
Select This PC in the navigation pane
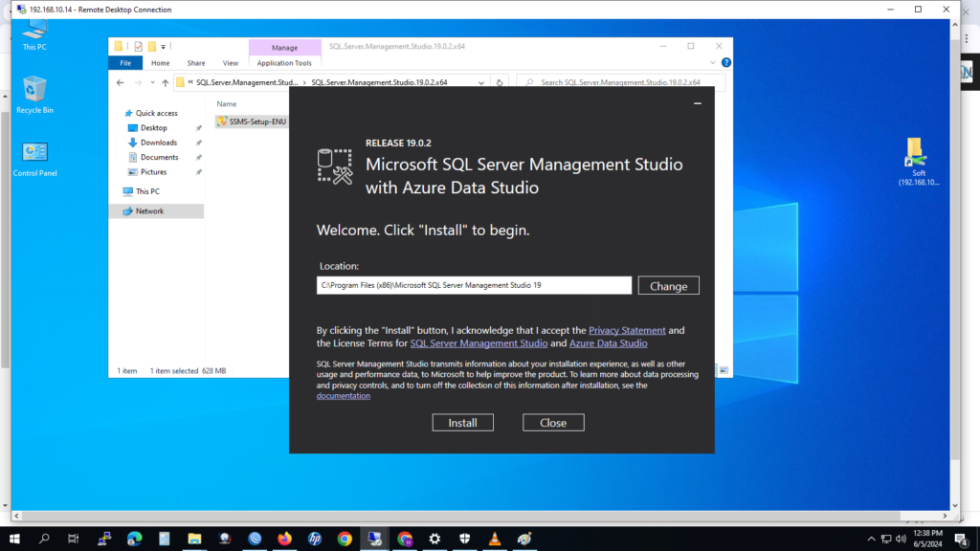click(x=147, y=191)
